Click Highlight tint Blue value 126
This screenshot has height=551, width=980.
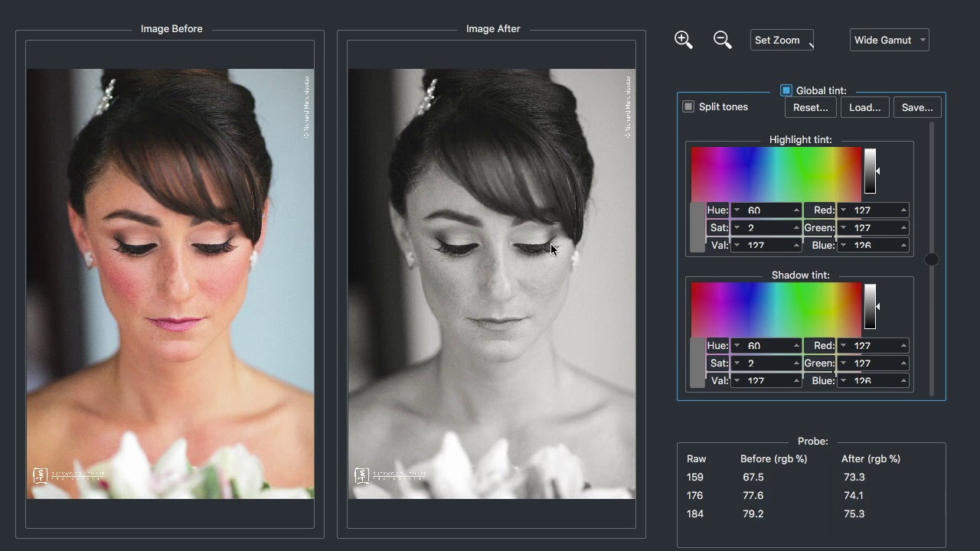pos(863,246)
